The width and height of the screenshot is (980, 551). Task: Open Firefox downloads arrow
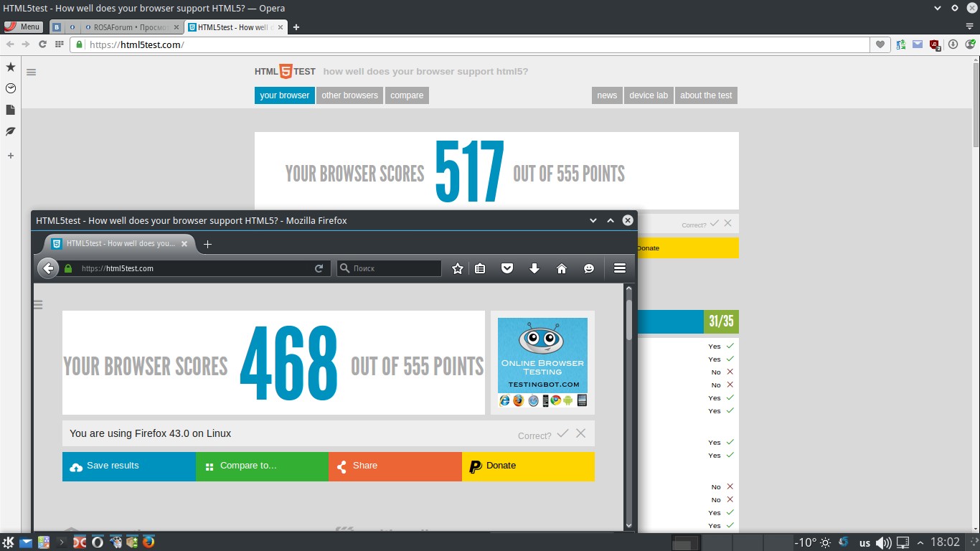[534, 268]
